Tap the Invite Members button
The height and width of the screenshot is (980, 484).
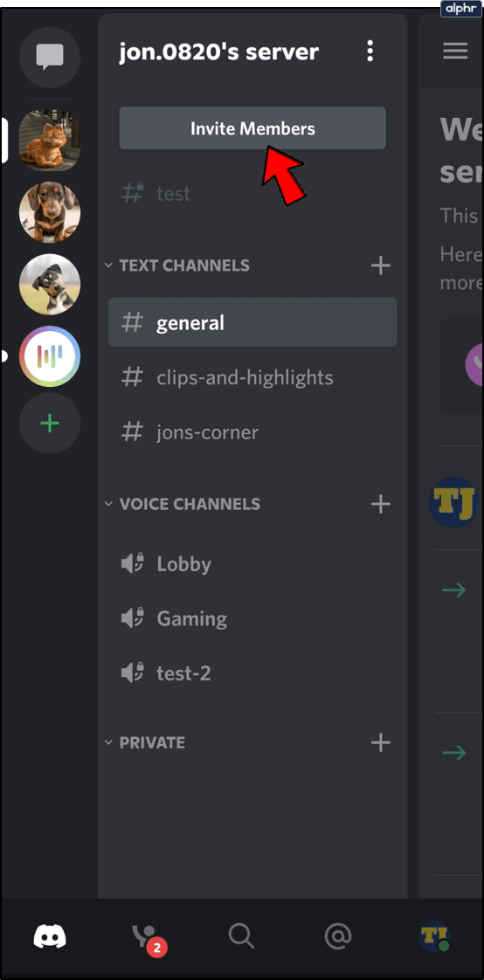pyautogui.click(x=252, y=128)
